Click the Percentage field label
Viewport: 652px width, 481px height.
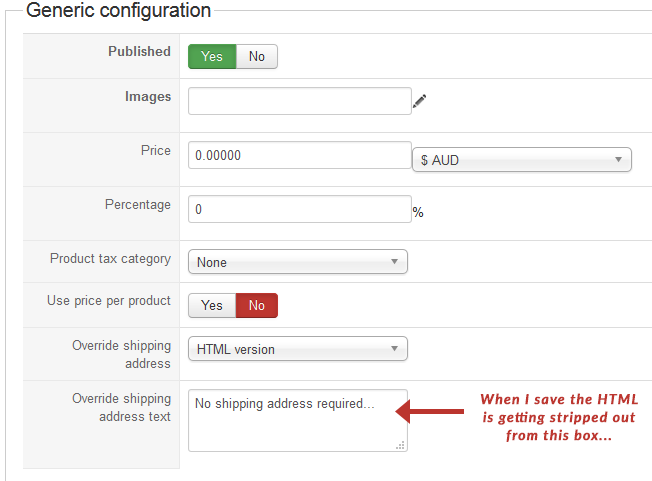[x=138, y=205]
